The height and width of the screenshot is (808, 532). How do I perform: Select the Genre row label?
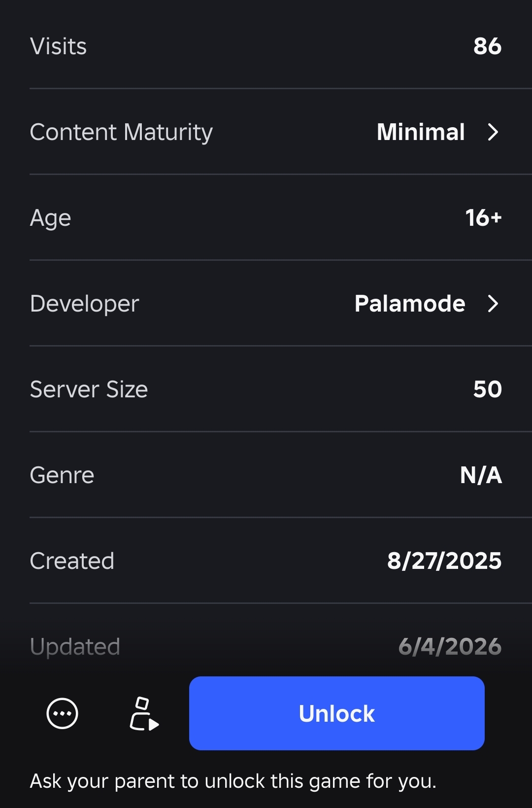point(62,475)
